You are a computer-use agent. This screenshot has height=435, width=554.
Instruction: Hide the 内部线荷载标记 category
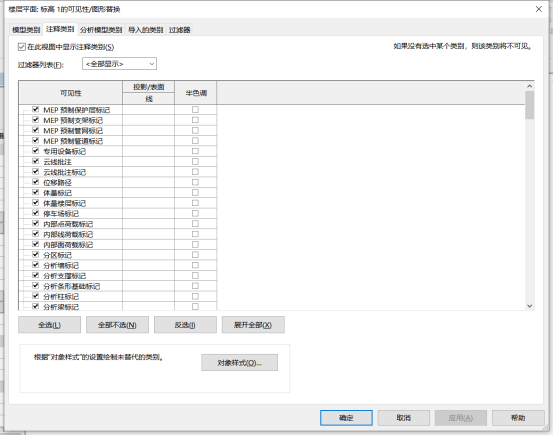[35, 234]
